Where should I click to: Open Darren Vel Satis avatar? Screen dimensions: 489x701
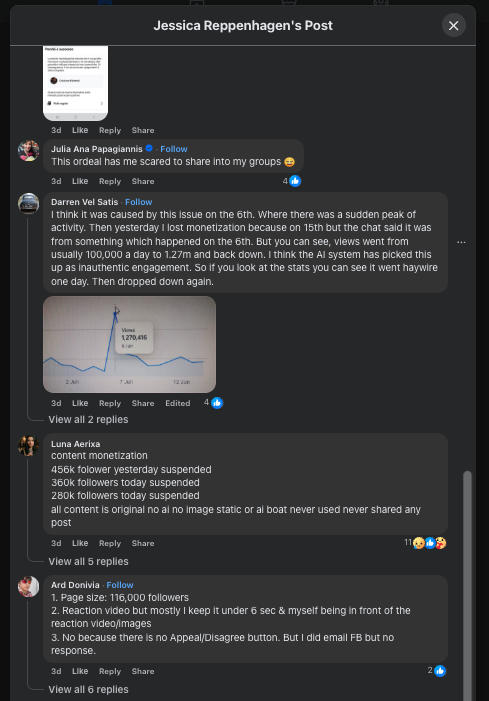[29, 203]
